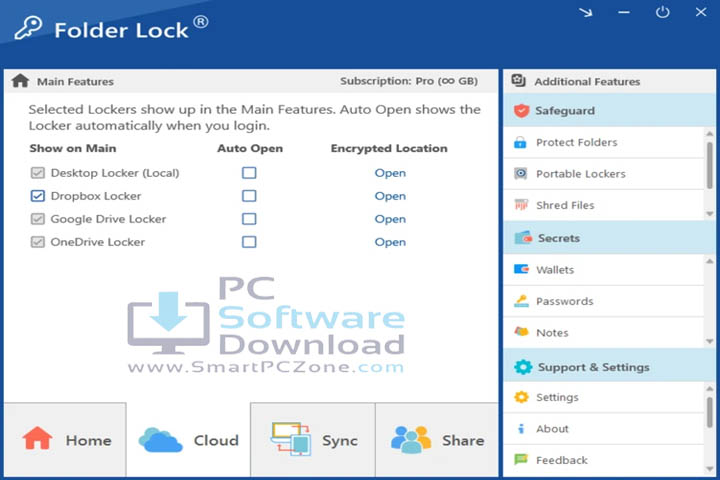
Task: Click the Support & Settings gear icon
Action: (x=523, y=367)
